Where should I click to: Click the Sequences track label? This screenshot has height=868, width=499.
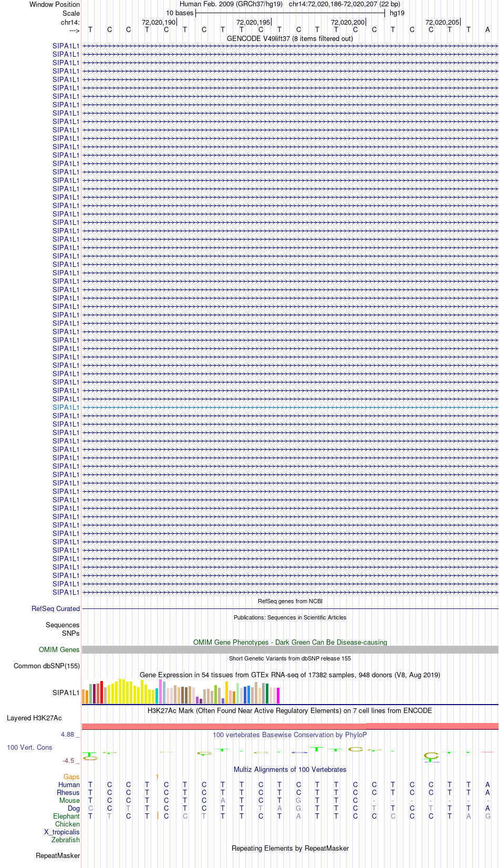[x=63, y=625]
